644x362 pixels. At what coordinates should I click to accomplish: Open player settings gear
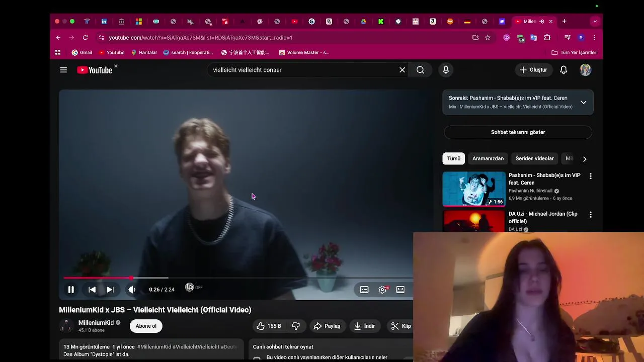(383, 290)
